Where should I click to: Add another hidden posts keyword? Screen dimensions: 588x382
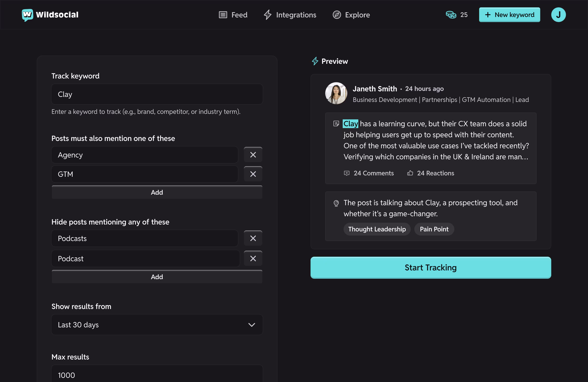[x=157, y=277]
